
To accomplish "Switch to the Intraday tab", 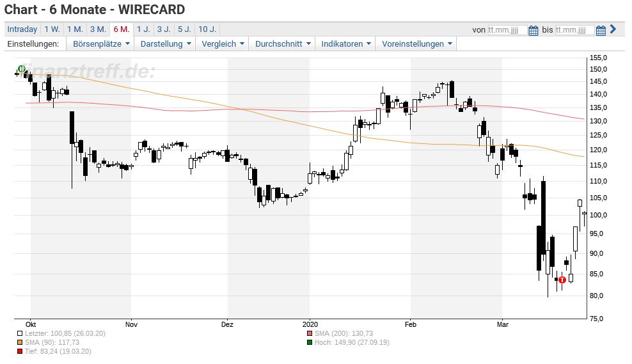I will tap(22, 29).
